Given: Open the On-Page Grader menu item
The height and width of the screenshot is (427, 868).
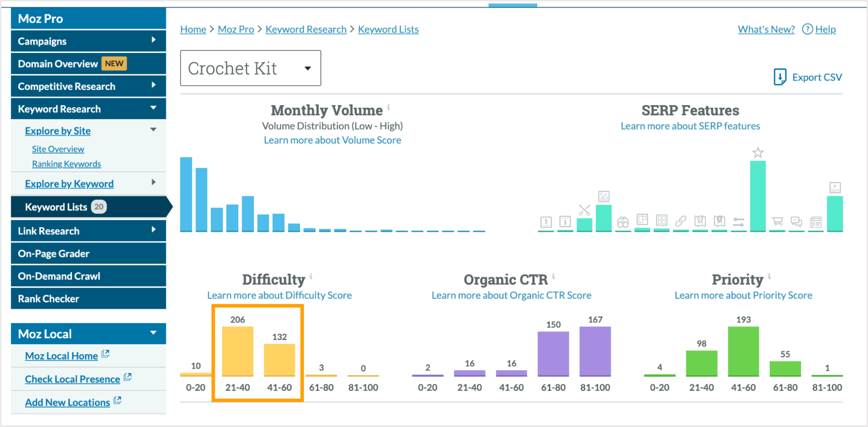Looking at the screenshot, I should (54, 254).
